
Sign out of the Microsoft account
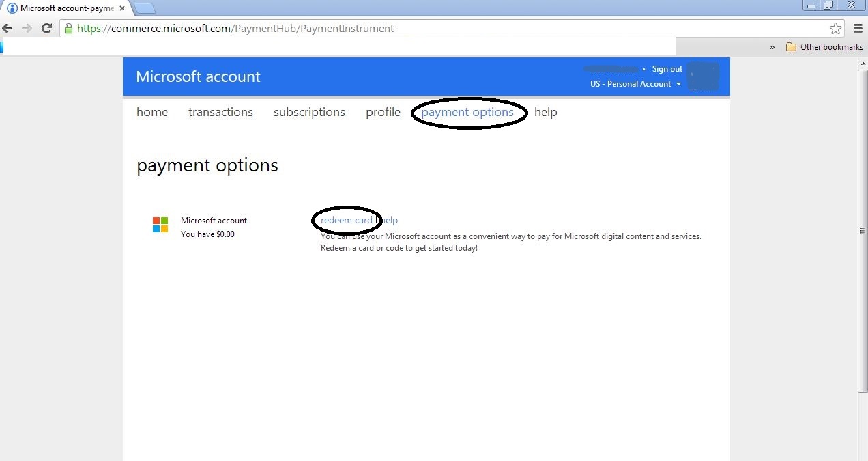point(667,69)
